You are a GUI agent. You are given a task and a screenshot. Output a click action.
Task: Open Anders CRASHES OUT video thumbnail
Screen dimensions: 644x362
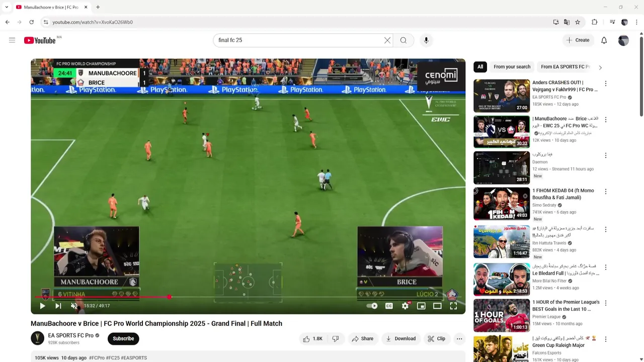502,96
